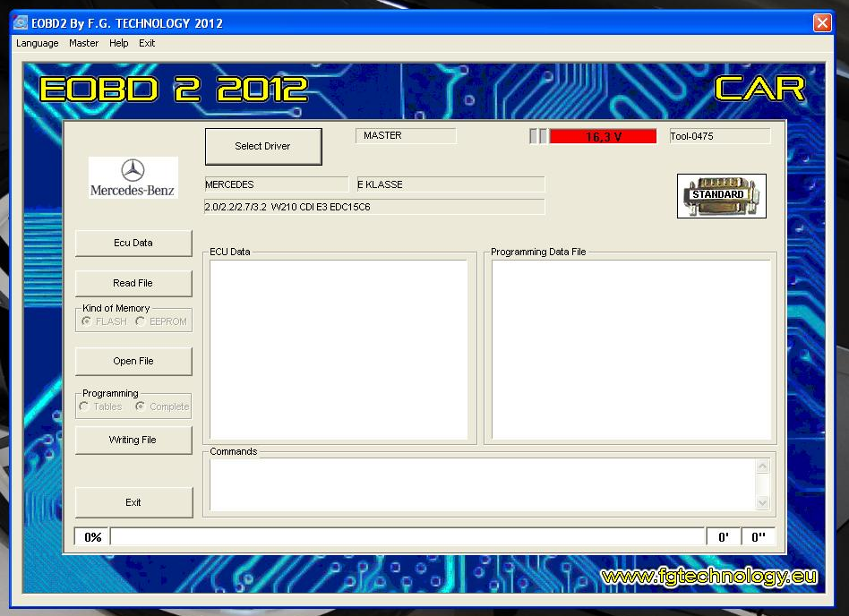Click Exit in the menu bar
Image resolution: width=849 pixels, height=616 pixels.
tap(147, 43)
